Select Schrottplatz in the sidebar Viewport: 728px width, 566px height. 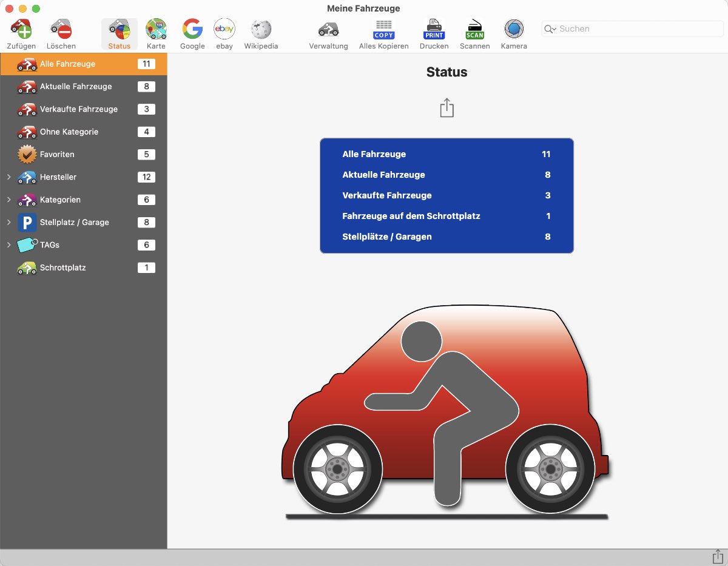point(84,268)
